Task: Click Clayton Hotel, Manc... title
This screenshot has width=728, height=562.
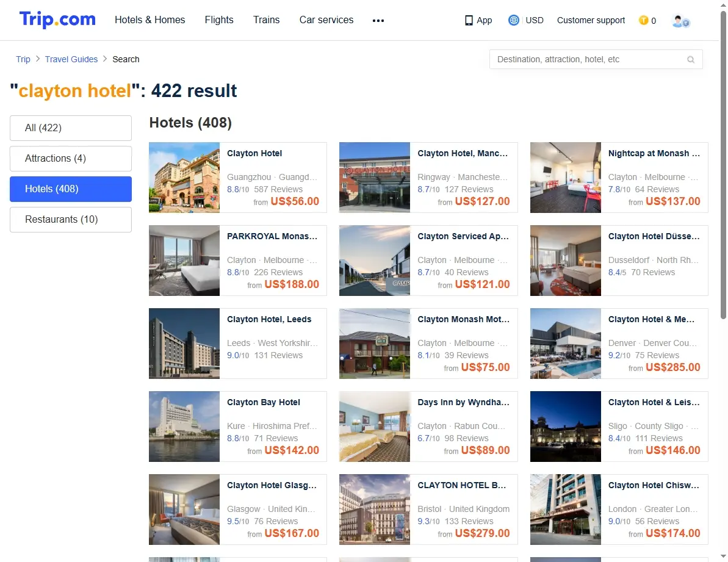Action: [463, 154]
